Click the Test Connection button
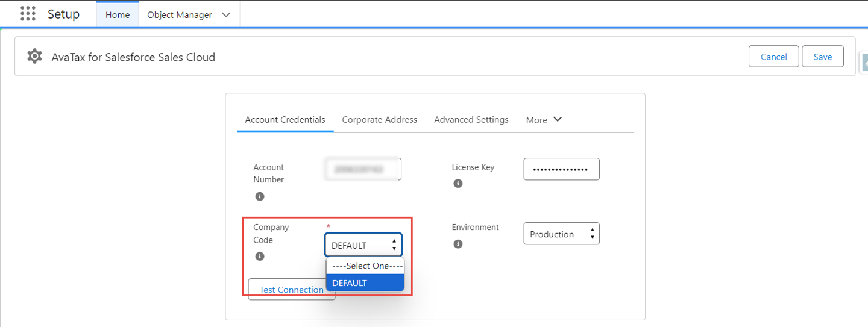868x327 pixels. (x=292, y=290)
